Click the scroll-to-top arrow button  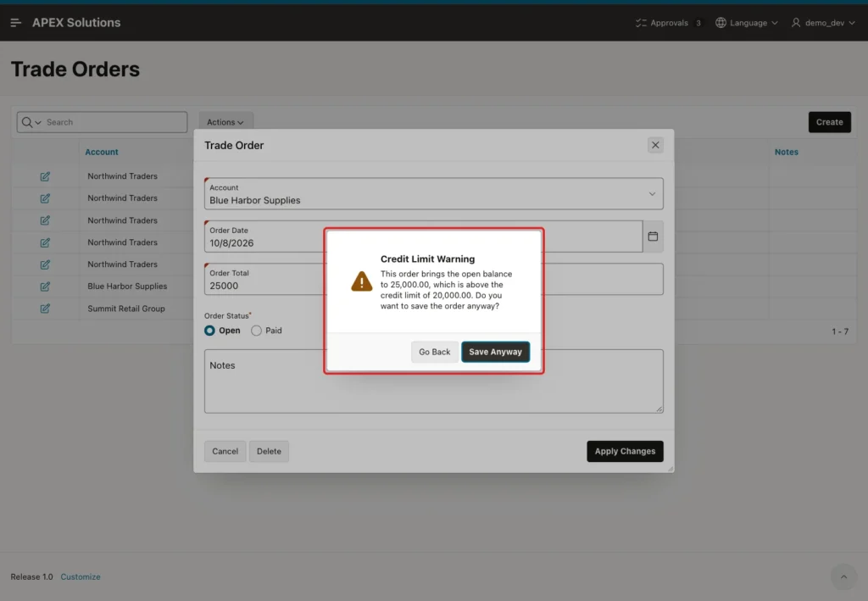pos(843,576)
